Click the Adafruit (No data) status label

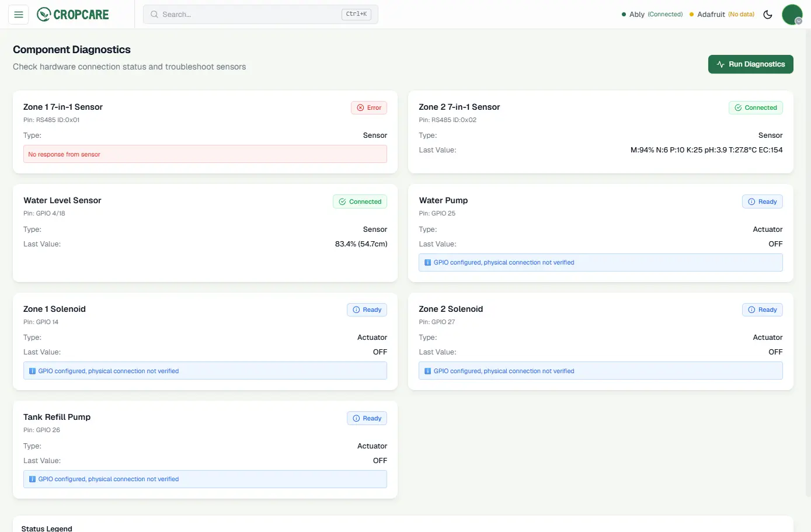click(x=722, y=15)
